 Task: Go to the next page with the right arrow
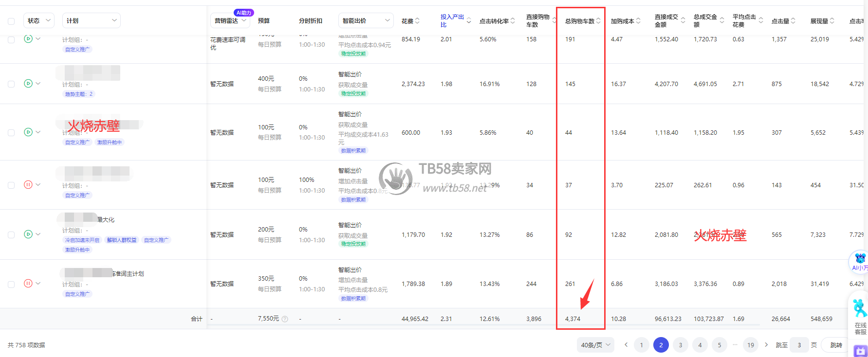(766, 345)
